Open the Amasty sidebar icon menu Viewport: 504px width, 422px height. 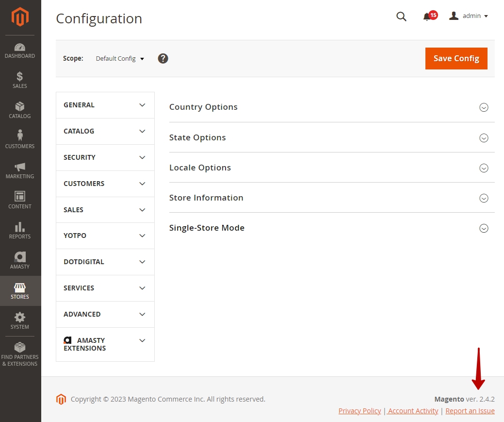tap(20, 261)
